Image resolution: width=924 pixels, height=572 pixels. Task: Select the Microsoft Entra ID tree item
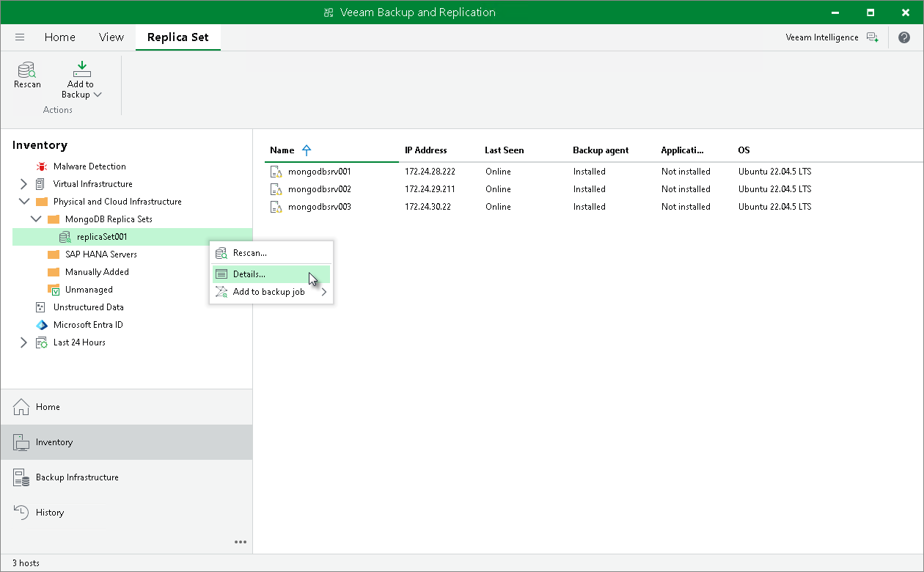click(x=88, y=325)
